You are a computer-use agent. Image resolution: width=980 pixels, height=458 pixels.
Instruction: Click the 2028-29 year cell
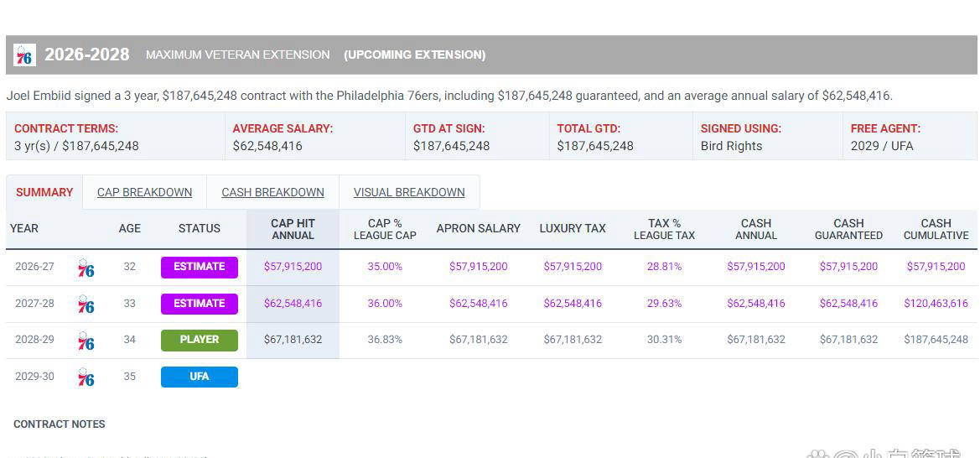(x=35, y=340)
